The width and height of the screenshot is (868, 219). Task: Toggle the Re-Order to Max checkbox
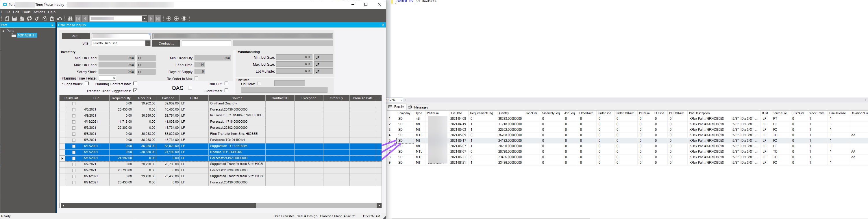pyautogui.click(x=197, y=78)
